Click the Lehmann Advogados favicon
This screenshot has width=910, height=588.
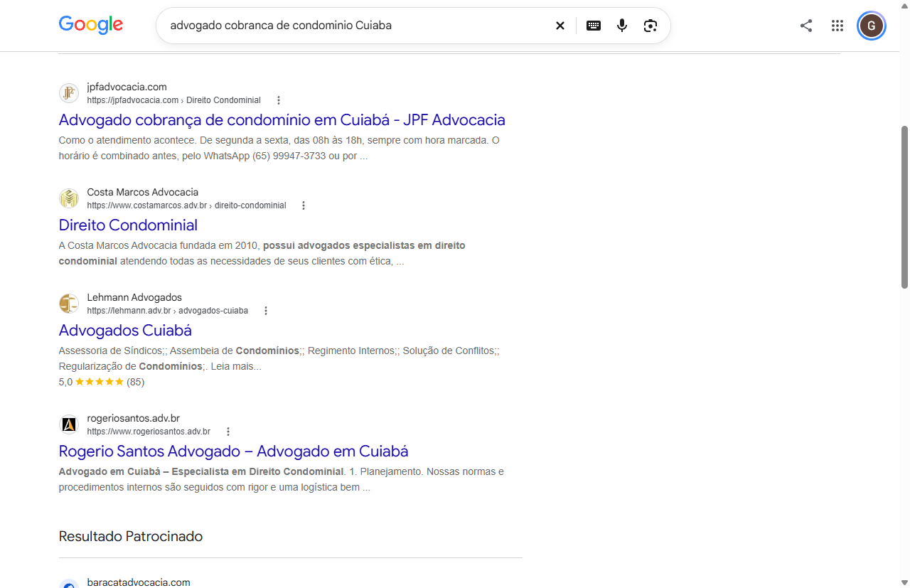pos(69,304)
